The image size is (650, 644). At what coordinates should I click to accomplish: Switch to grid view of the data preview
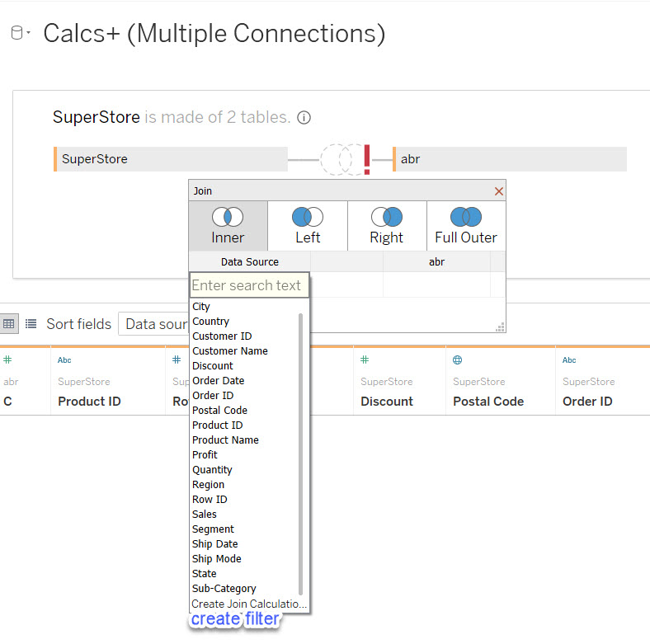click(x=9, y=324)
